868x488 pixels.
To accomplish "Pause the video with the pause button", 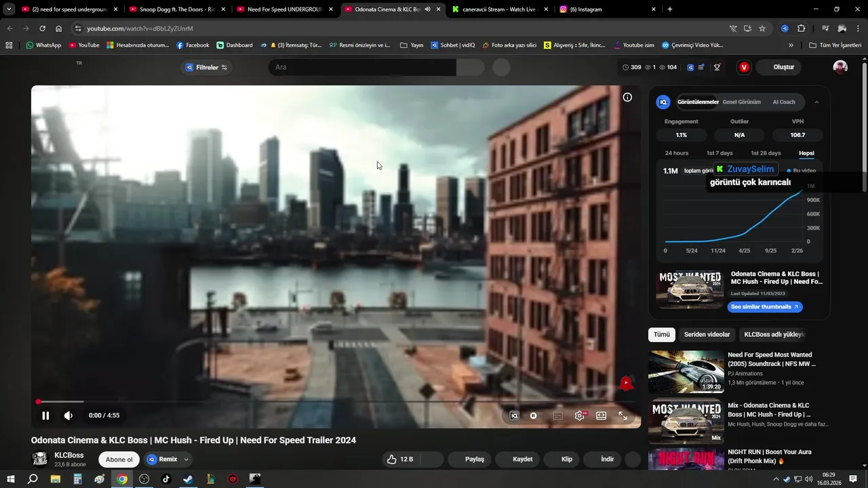I will pyautogui.click(x=45, y=415).
